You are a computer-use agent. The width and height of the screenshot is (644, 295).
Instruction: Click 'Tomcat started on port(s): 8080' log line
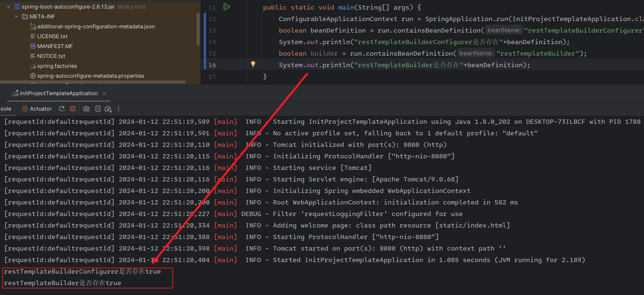(x=255, y=249)
